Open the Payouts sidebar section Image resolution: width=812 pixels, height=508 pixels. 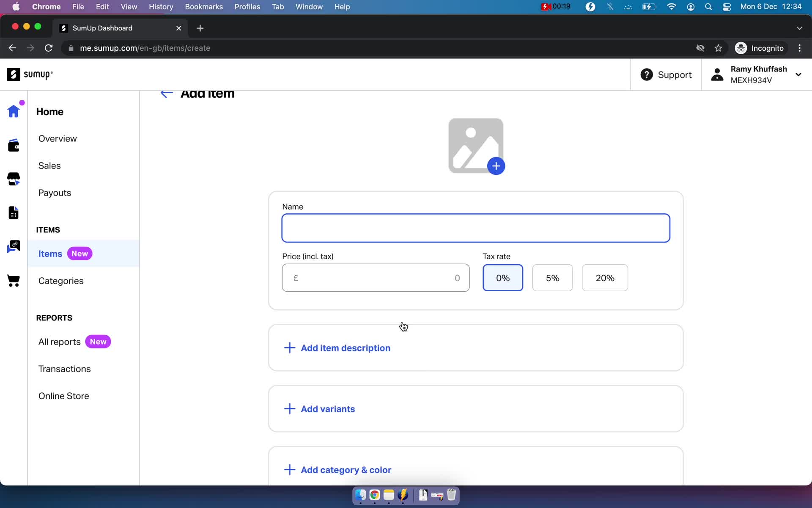55,193
